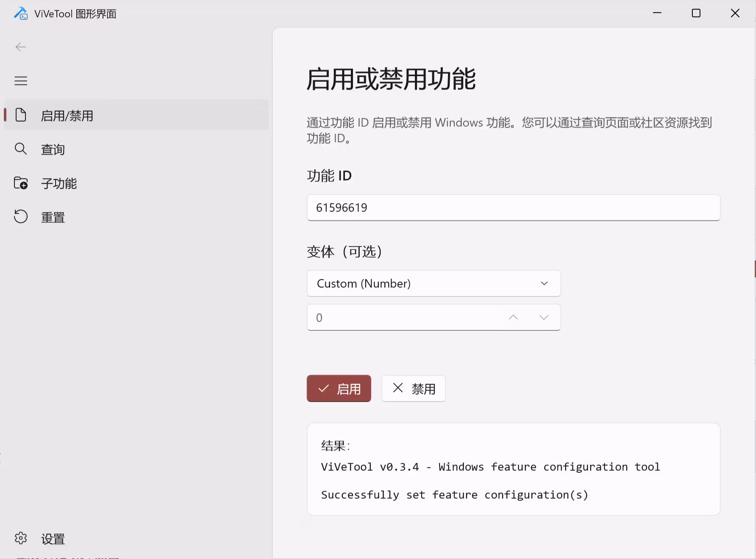Minimize the ViVeTool window
This screenshot has width=756, height=559.
click(657, 14)
